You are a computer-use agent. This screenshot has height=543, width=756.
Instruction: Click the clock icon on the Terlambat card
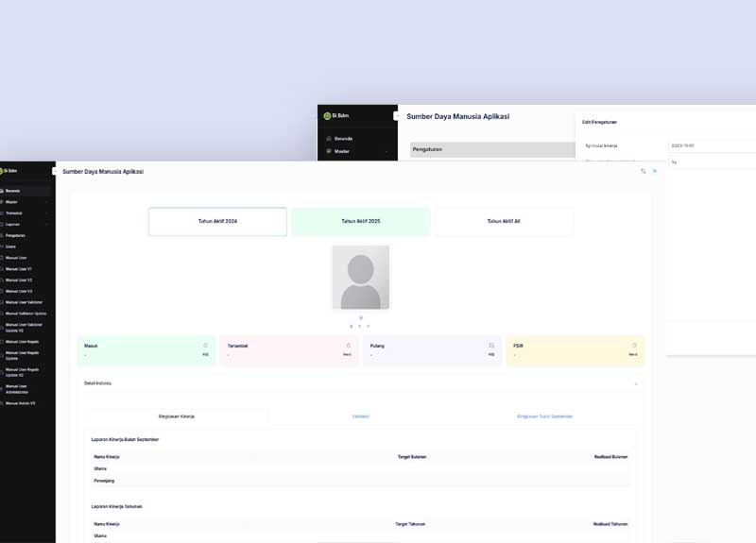(348, 346)
